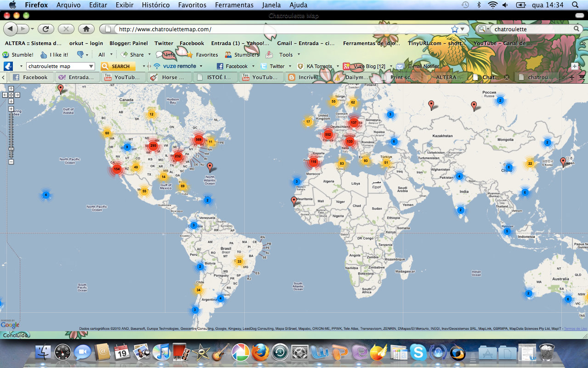Click the red pin marker in Japan
Screen dimensions: 588x368
[563, 161]
